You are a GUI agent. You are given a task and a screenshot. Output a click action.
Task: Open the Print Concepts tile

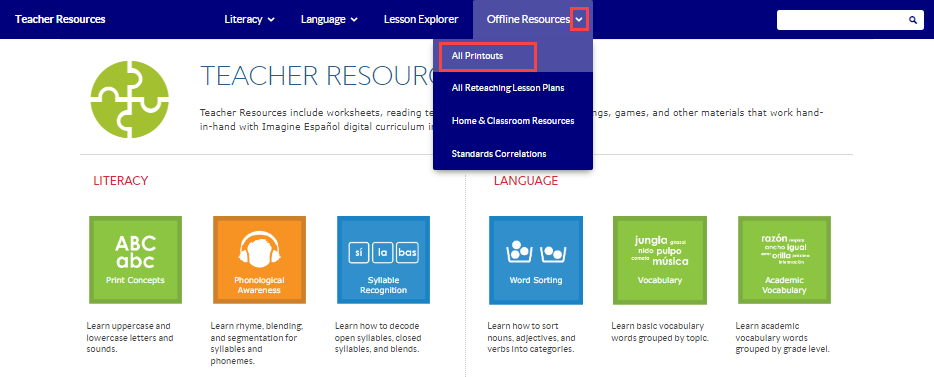click(135, 260)
